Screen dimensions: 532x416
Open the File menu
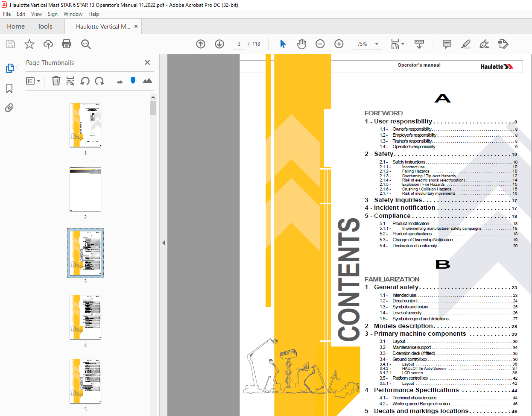tap(7, 14)
